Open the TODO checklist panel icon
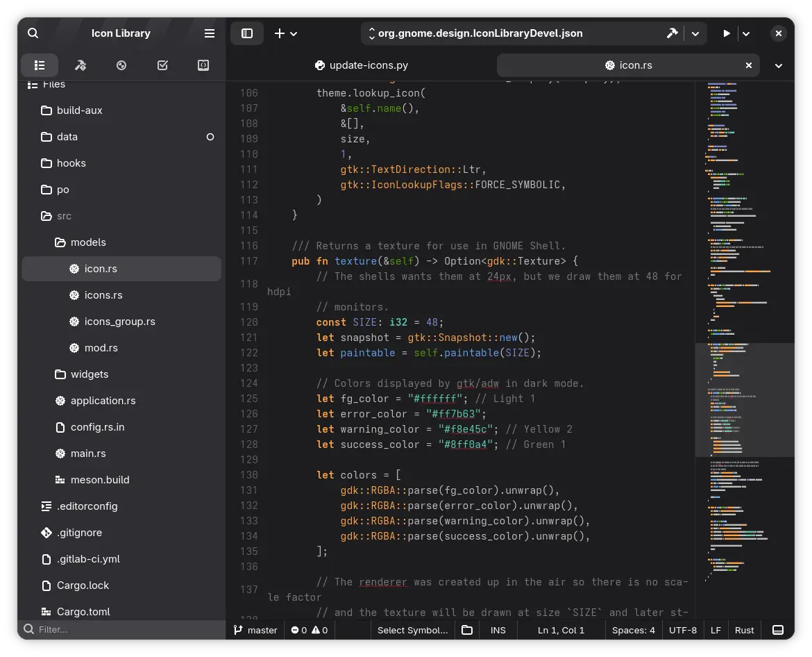 coord(162,65)
